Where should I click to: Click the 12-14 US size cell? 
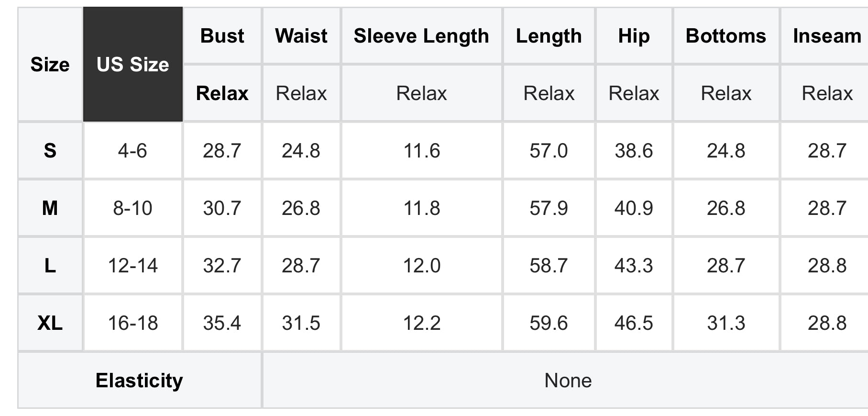[x=133, y=266]
